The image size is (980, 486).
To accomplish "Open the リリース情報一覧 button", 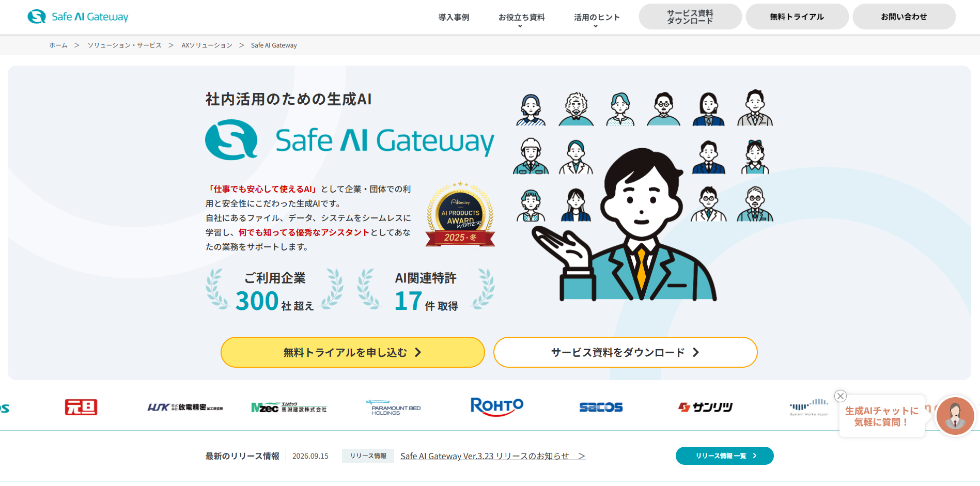I will [725, 456].
